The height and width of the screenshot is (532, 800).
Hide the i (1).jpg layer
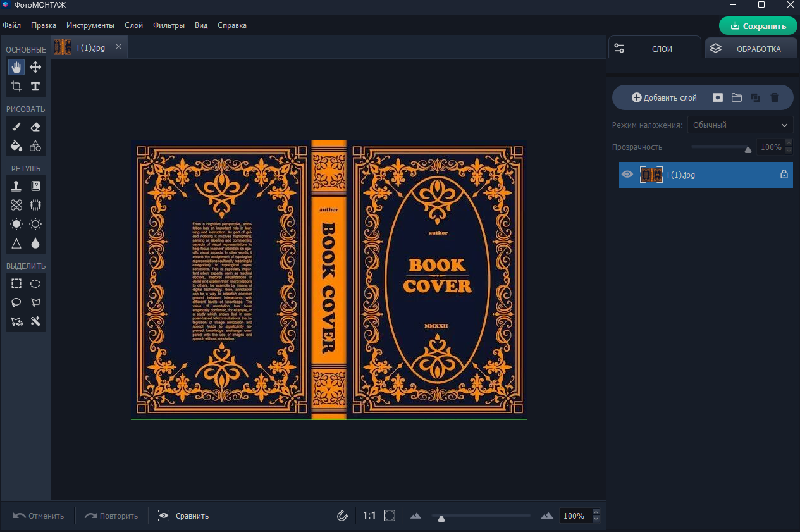(x=627, y=175)
